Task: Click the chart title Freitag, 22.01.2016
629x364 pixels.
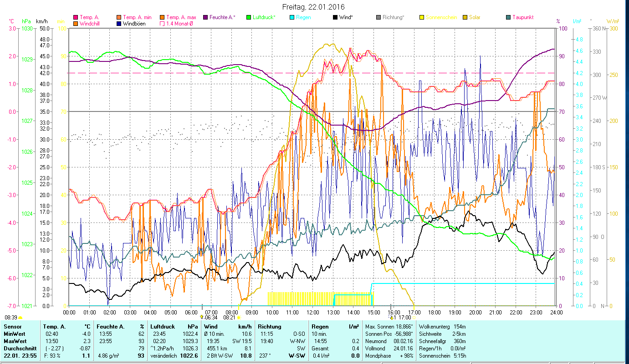Action: click(313, 7)
